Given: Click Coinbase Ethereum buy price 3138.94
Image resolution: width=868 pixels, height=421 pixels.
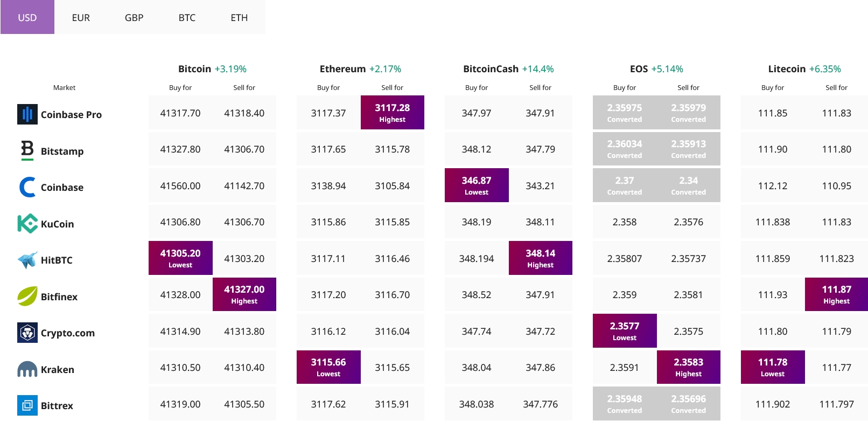Looking at the screenshot, I should pos(328,185).
